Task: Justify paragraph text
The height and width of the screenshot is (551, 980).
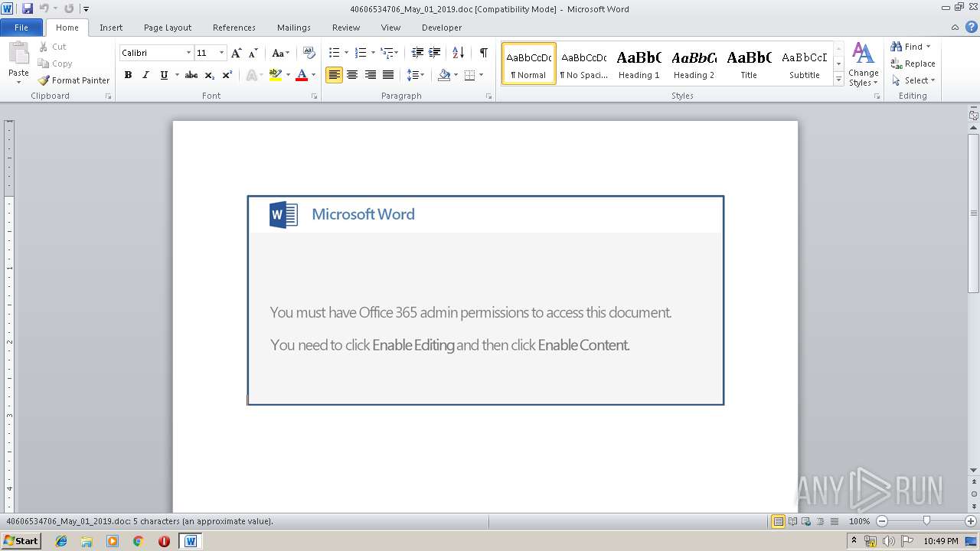Action: point(388,75)
